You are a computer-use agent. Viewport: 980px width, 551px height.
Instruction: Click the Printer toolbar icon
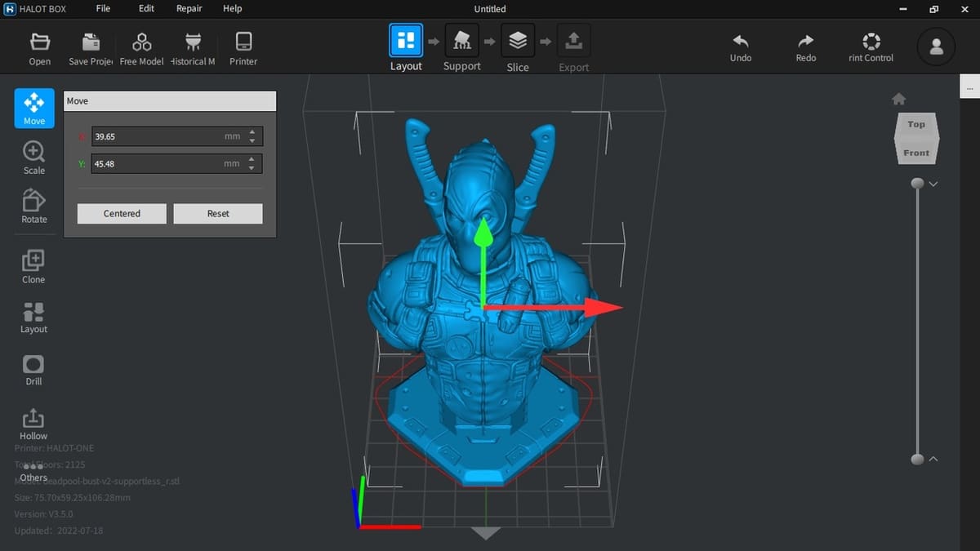tap(243, 49)
